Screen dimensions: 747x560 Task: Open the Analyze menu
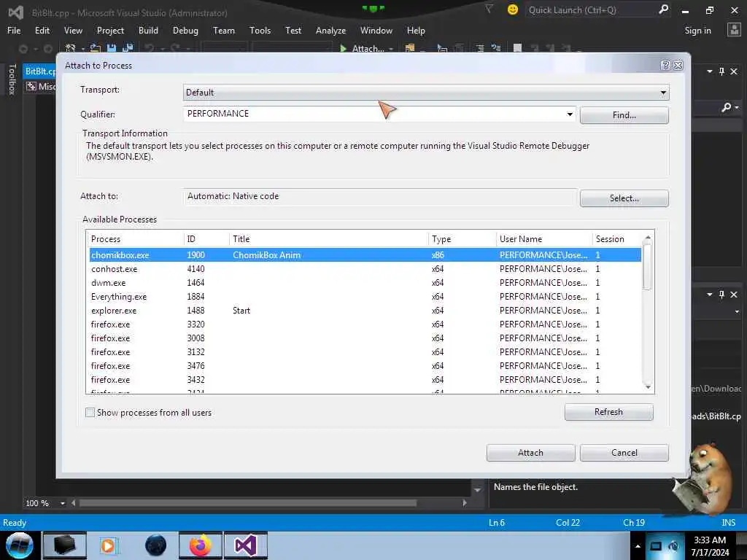330,31
